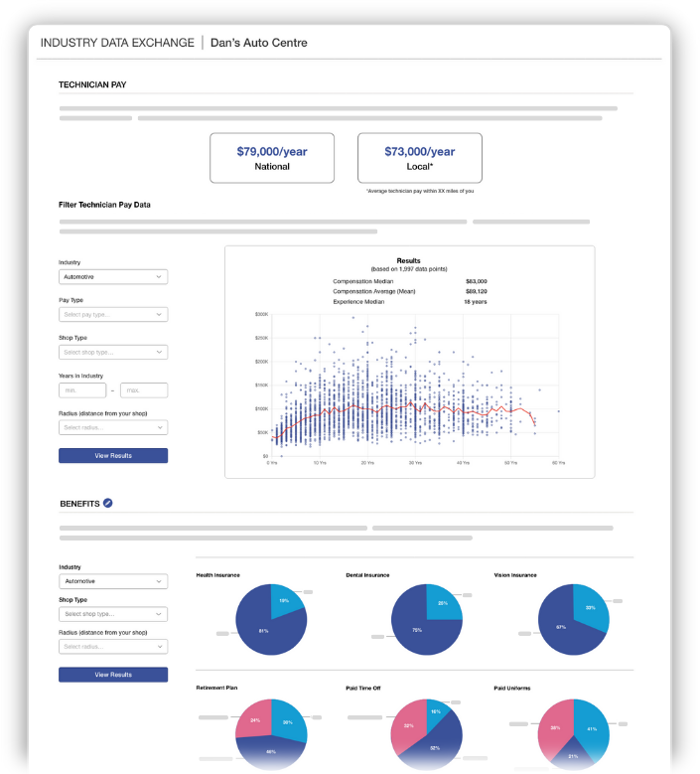The image size is (700, 774).
Task: Click the INDUSTRY DATA EXCHANGE title
Action: pyautogui.click(x=117, y=43)
